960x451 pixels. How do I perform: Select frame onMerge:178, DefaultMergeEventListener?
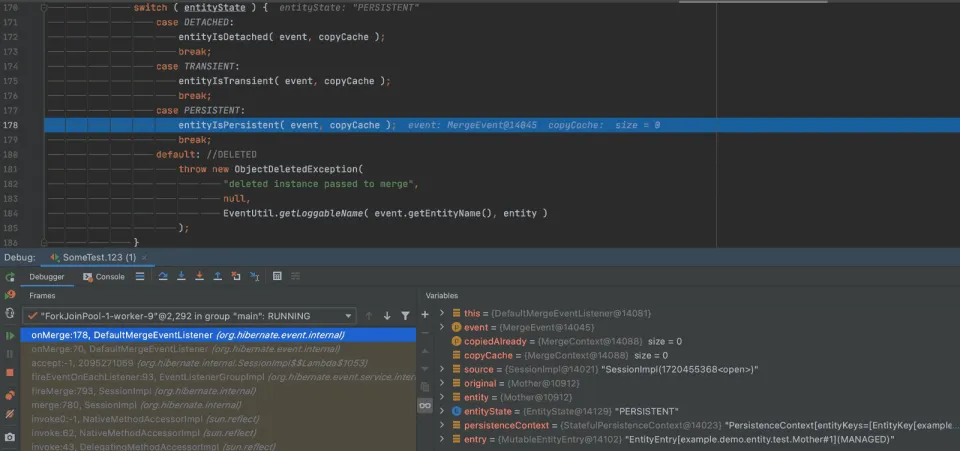(x=218, y=335)
